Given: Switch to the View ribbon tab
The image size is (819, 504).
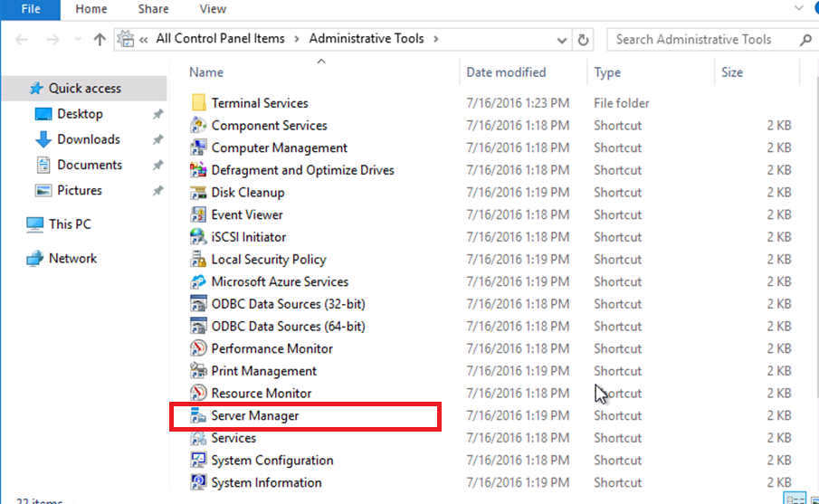Looking at the screenshot, I should [x=213, y=9].
